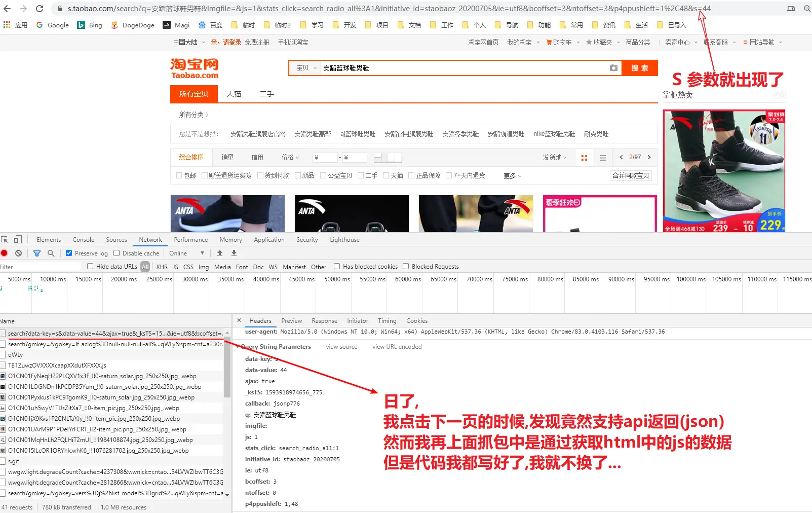Expand the 更多 filter options
The height and width of the screenshot is (513, 812).
511,175
